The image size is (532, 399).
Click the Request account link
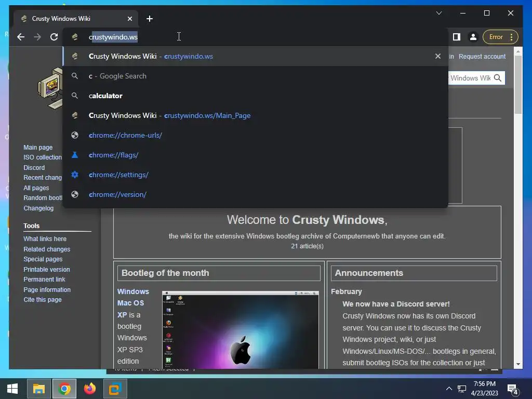(482, 56)
